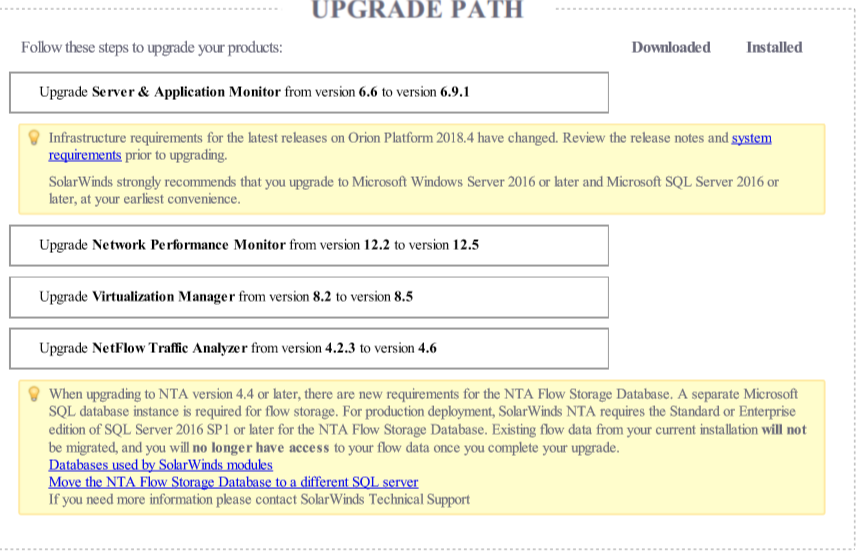Select the Server & Application Monitor upgrade step
This screenshot has height=560, width=866.
(309, 92)
